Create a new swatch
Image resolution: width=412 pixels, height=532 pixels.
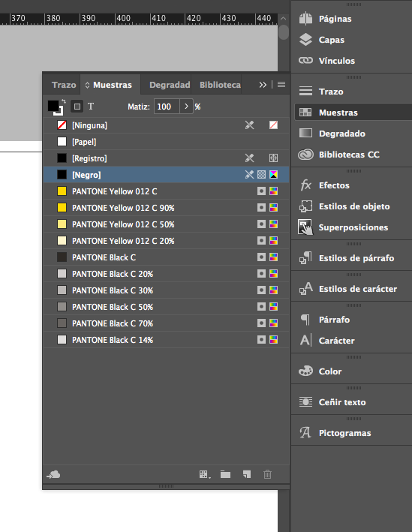247,474
